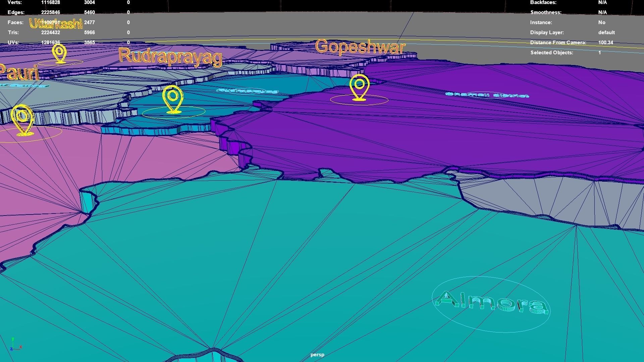
Task: Click the map pin beneath Uttarkashi label
Action: tap(60, 54)
